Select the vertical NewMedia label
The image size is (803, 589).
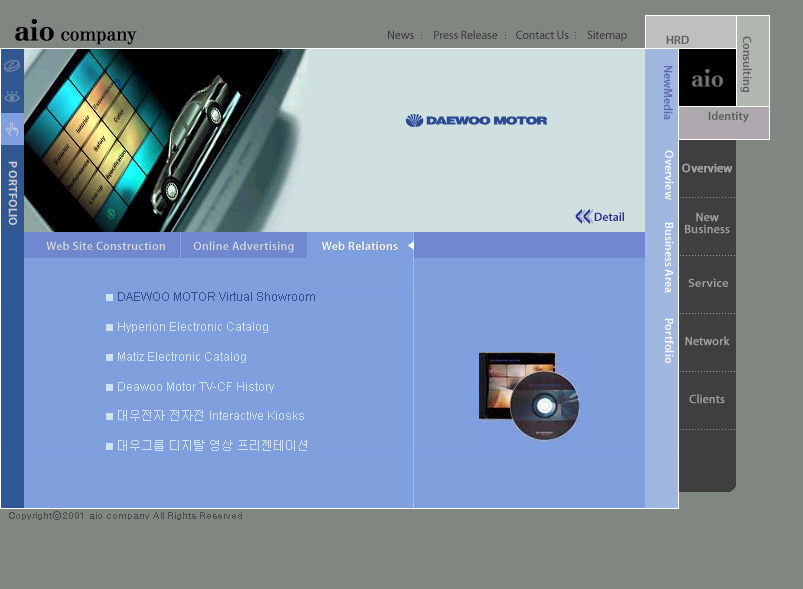[x=667, y=92]
